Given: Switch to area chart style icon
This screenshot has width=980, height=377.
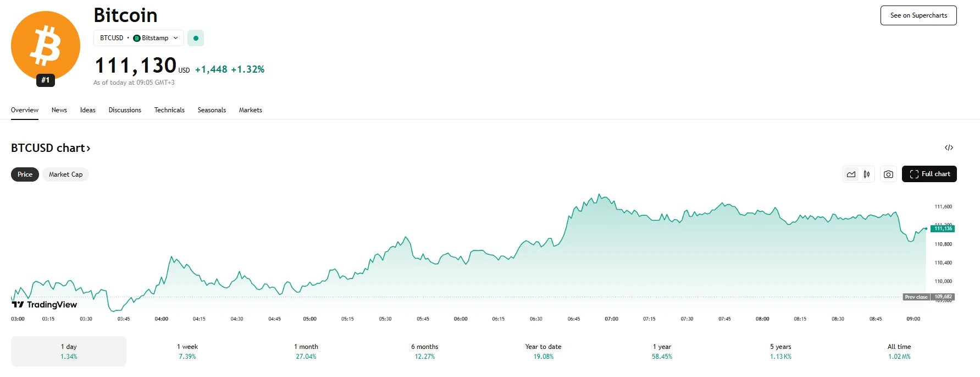Looking at the screenshot, I should pos(851,174).
